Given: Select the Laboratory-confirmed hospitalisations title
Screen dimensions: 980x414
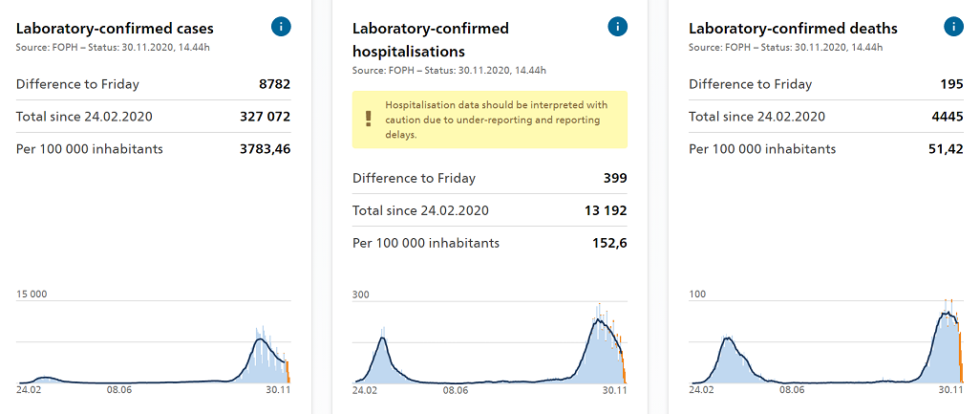Looking at the screenshot, I should 431,39.
